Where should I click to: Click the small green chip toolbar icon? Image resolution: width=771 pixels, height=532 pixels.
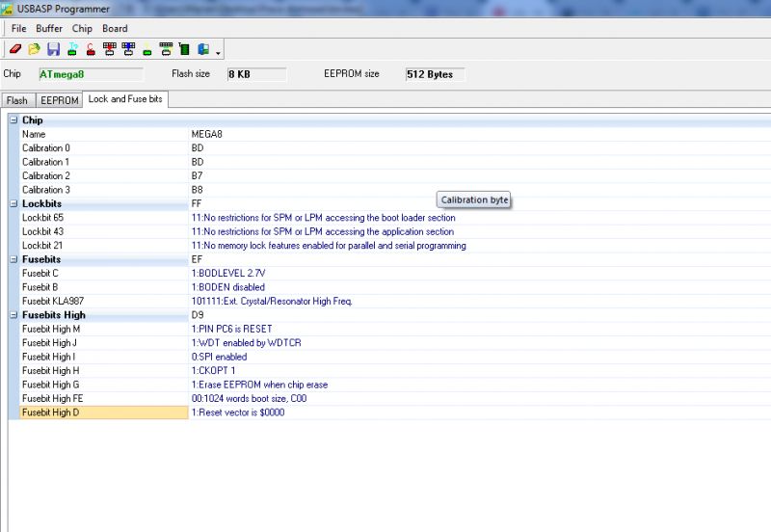pyautogui.click(x=147, y=50)
